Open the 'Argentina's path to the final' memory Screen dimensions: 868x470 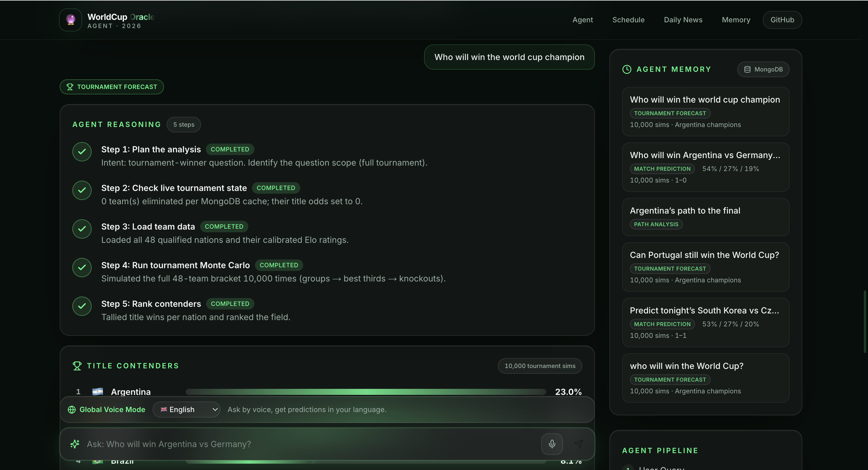[x=706, y=217]
